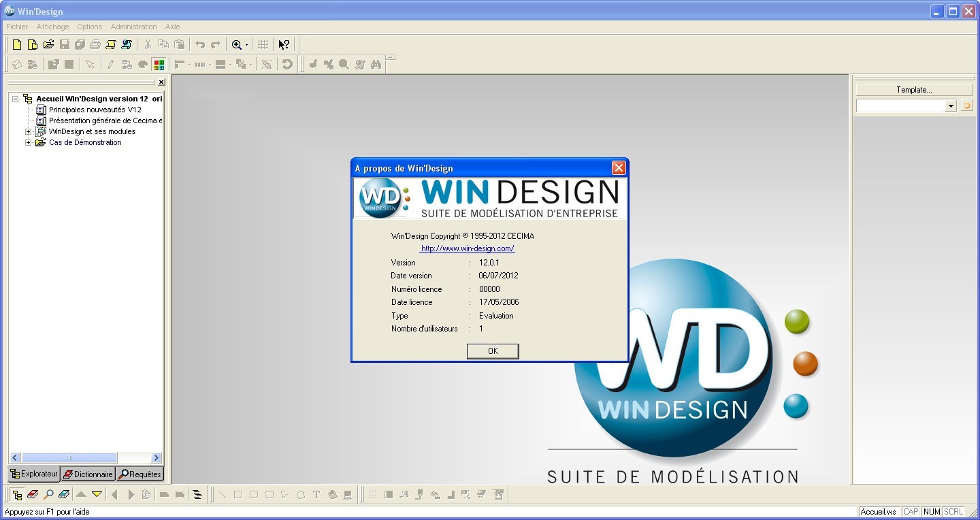Screen dimensions: 980x520
Task: Switch to the Explorateur tab
Action: coord(34,474)
